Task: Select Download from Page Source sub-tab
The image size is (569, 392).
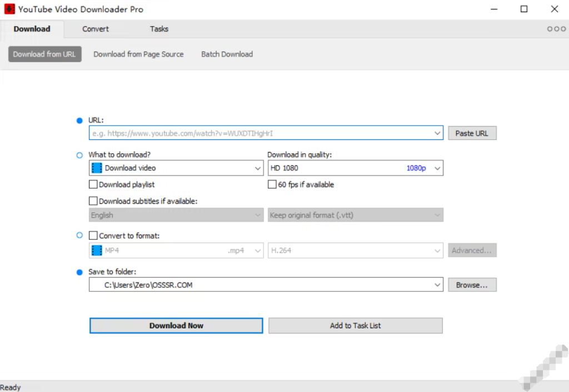Action: (x=138, y=54)
